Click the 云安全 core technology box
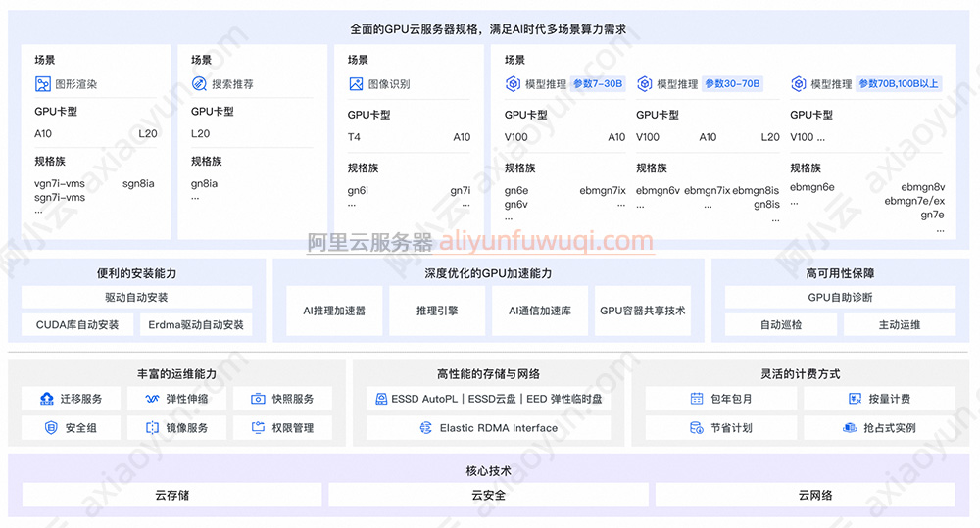 coord(489,495)
